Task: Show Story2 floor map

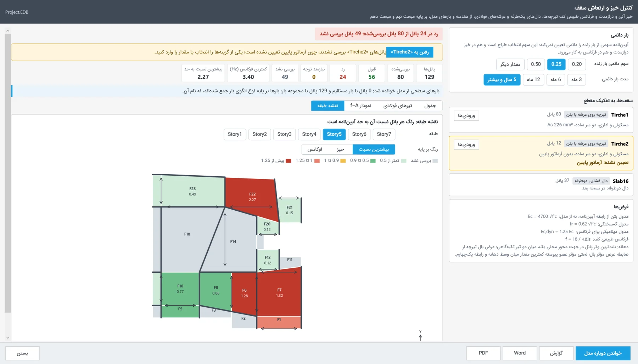Action: pos(259,134)
